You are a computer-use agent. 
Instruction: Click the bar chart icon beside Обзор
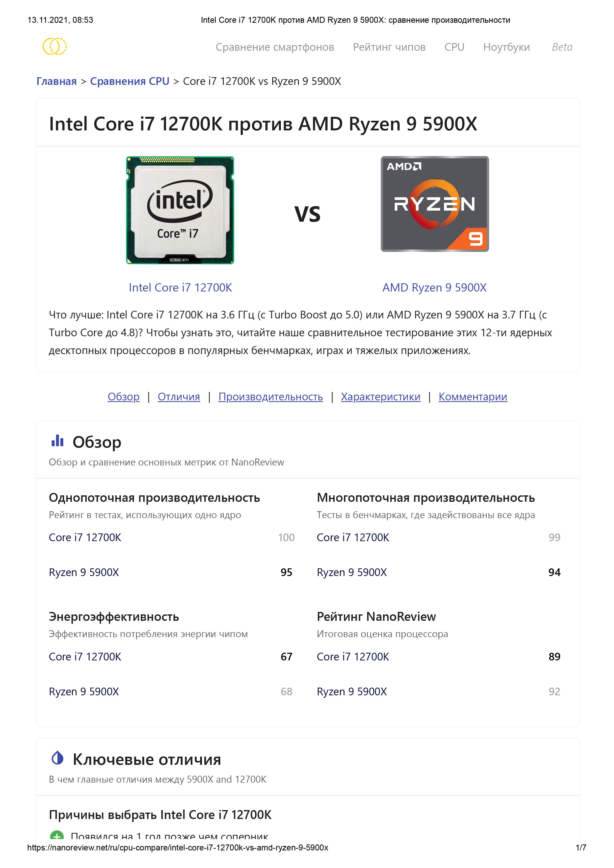[57, 441]
